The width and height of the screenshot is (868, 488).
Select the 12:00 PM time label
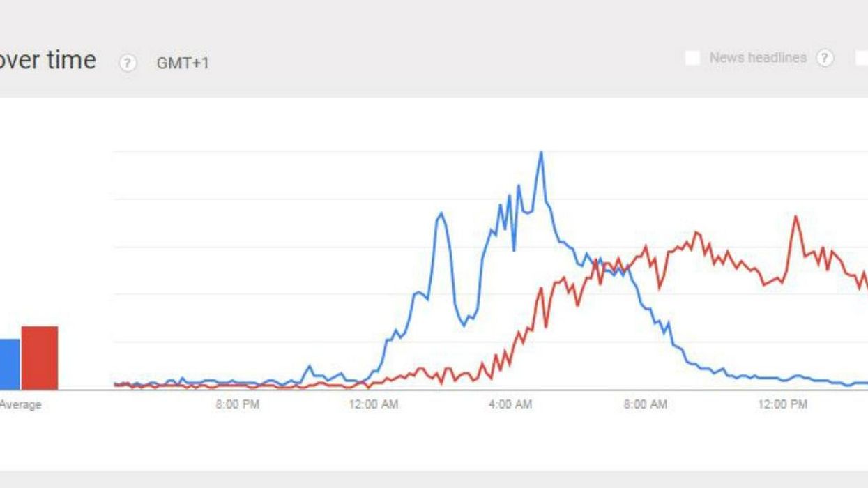(x=782, y=404)
